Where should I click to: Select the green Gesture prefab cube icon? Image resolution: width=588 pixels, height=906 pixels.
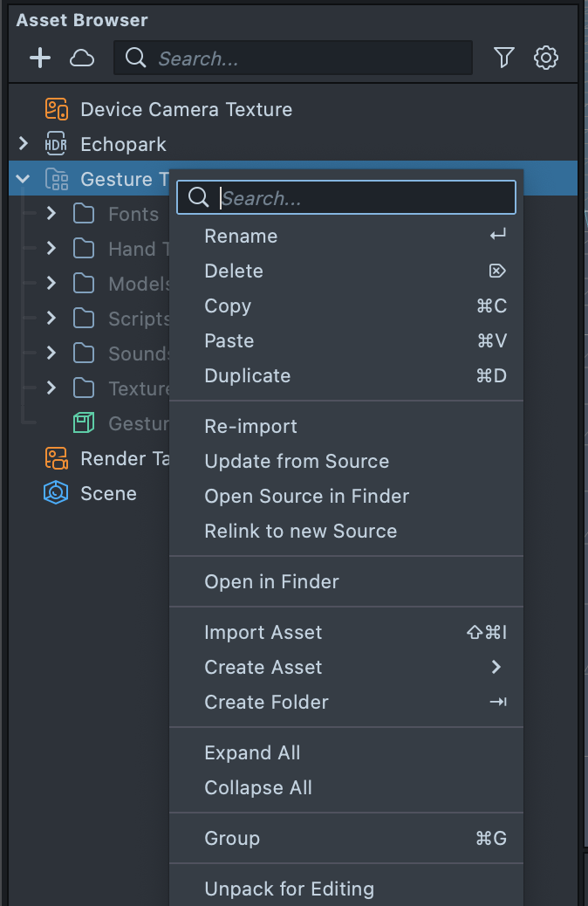[84, 423]
